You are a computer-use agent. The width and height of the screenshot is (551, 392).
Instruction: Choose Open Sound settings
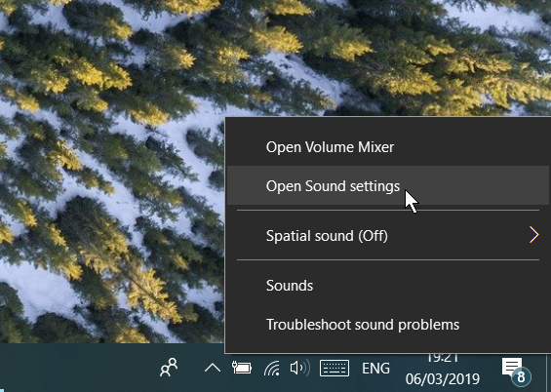[388, 185]
